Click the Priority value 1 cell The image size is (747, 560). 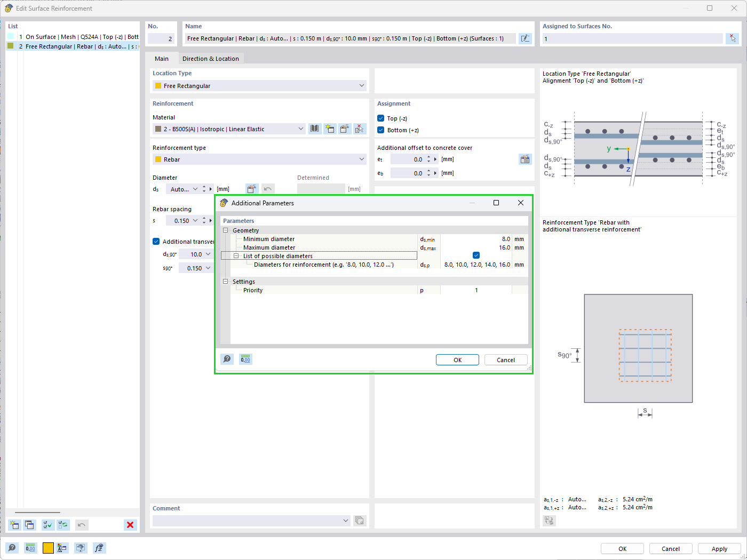[x=476, y=290]
